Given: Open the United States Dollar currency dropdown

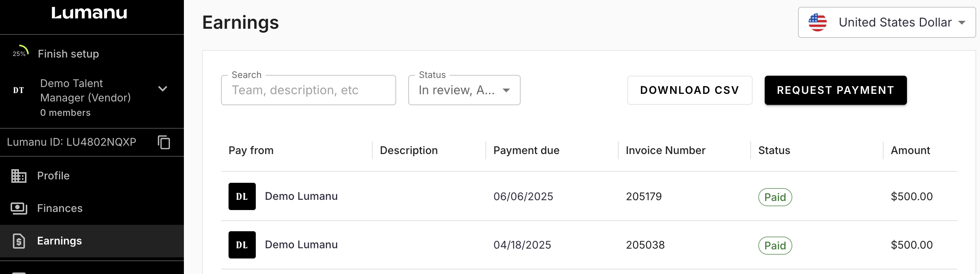Looking at the screenshot, I should 887,22.
